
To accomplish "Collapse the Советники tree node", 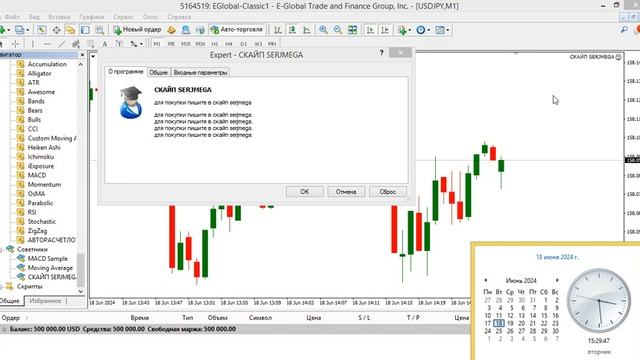I will (1, 249).
